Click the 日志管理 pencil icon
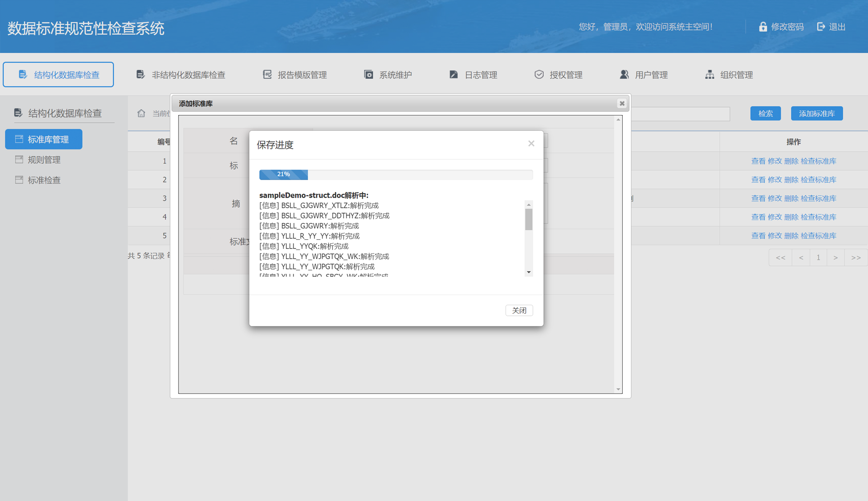 point(454,74)
